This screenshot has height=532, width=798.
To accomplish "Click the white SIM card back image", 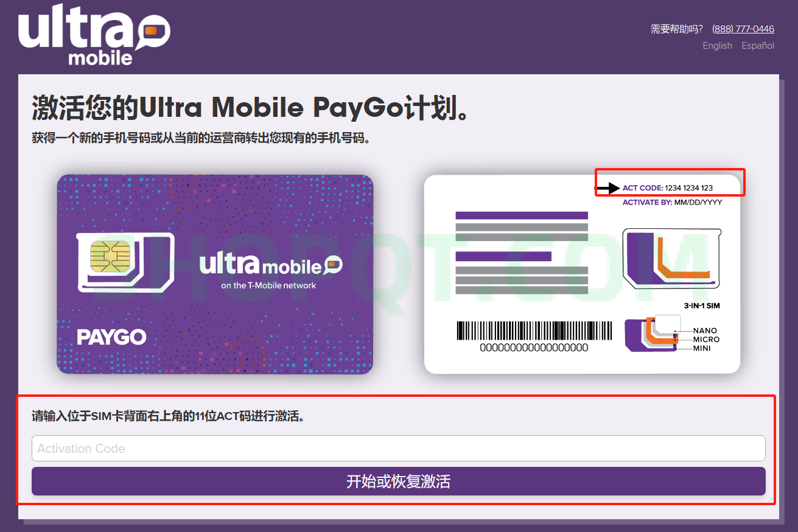I will 582,275.
